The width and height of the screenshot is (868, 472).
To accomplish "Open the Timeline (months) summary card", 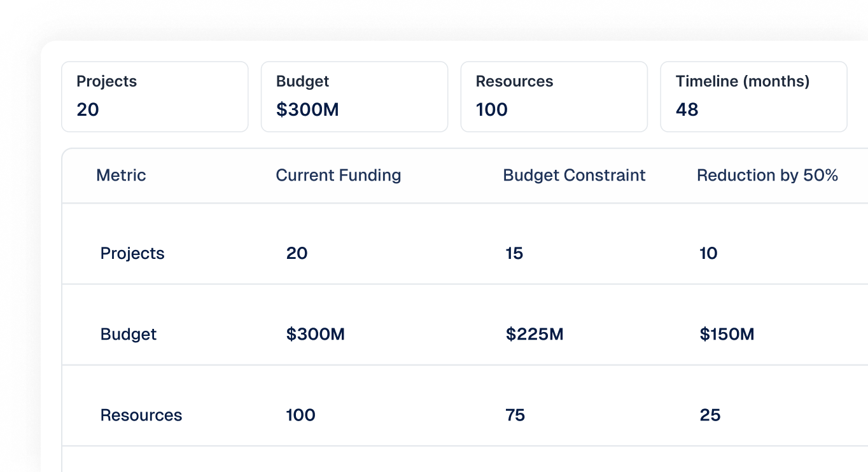I will (x=753, y=97).
